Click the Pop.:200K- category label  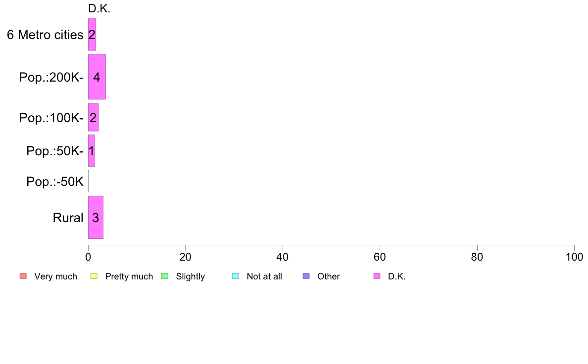(x=51, y=77)
